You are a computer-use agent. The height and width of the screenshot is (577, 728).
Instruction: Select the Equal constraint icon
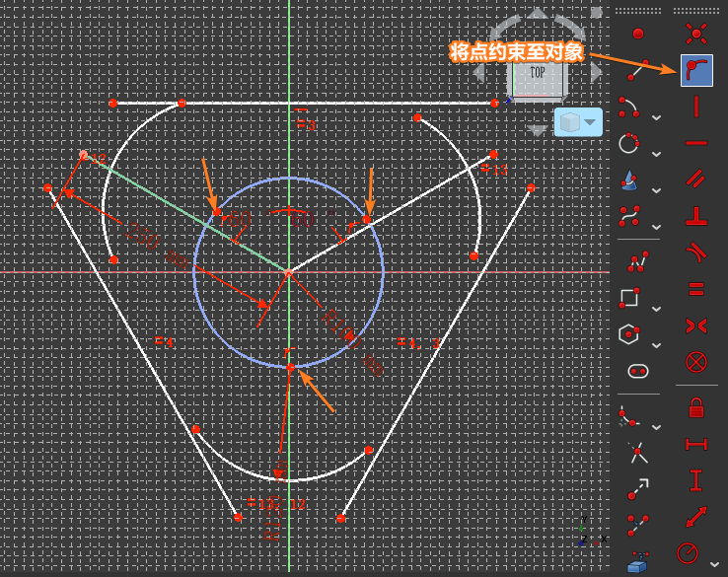click(x=696, y=289)
